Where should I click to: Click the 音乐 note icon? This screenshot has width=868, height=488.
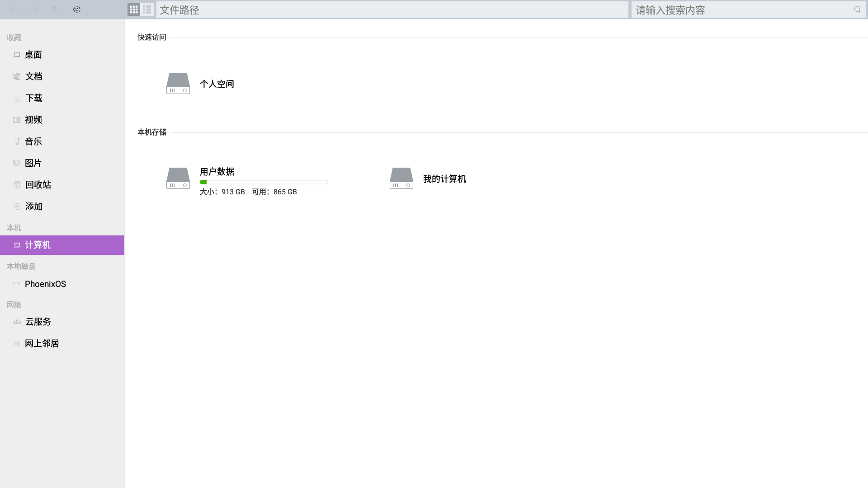(x=17, y=141)
